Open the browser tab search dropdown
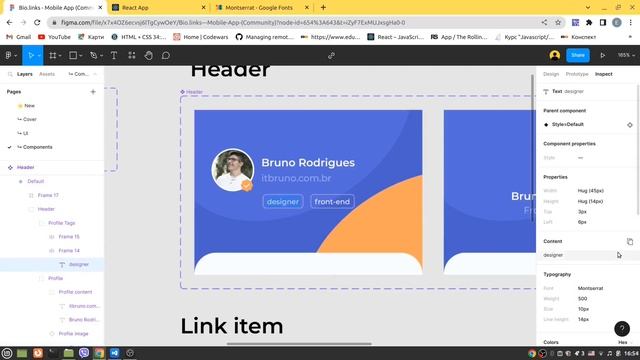 click(588, 7)
